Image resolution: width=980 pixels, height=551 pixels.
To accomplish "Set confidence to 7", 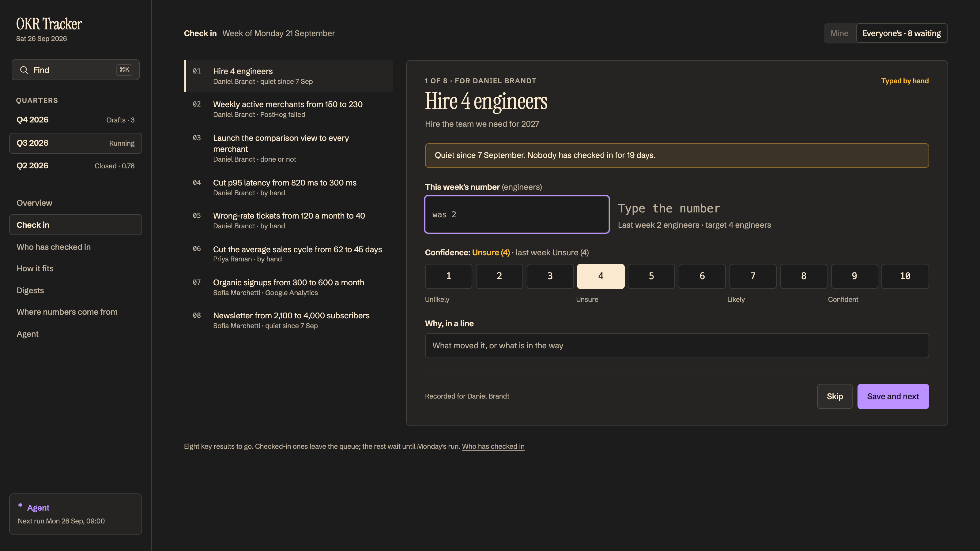I will click(753, 276).
